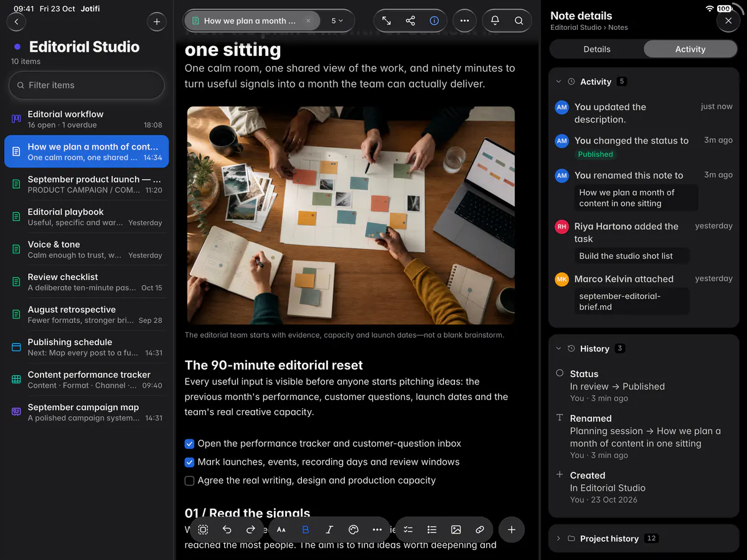Toggle italic formatting
This screenshot has height=560, width=747.
click(x=329, y=530)
